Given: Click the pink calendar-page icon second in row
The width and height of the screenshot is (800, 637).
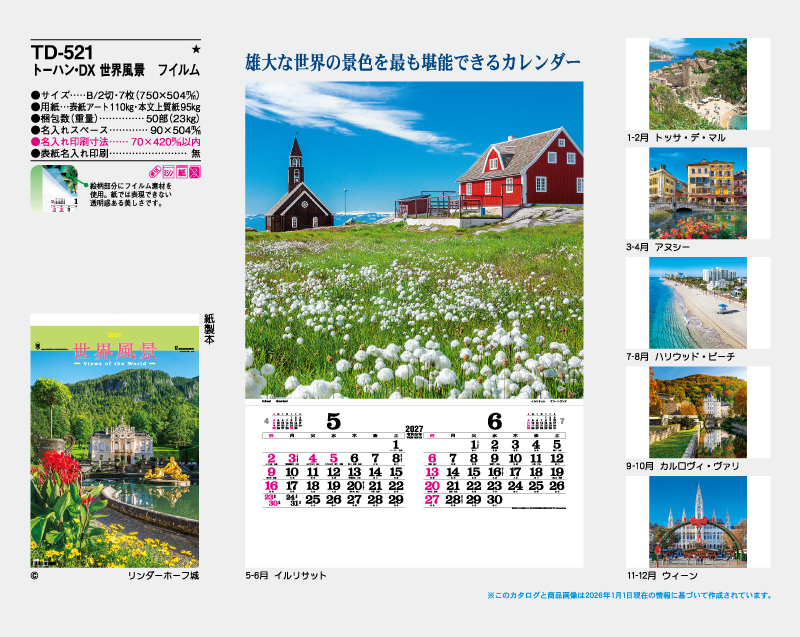Looking at the screenshot, I should [169, 171].
